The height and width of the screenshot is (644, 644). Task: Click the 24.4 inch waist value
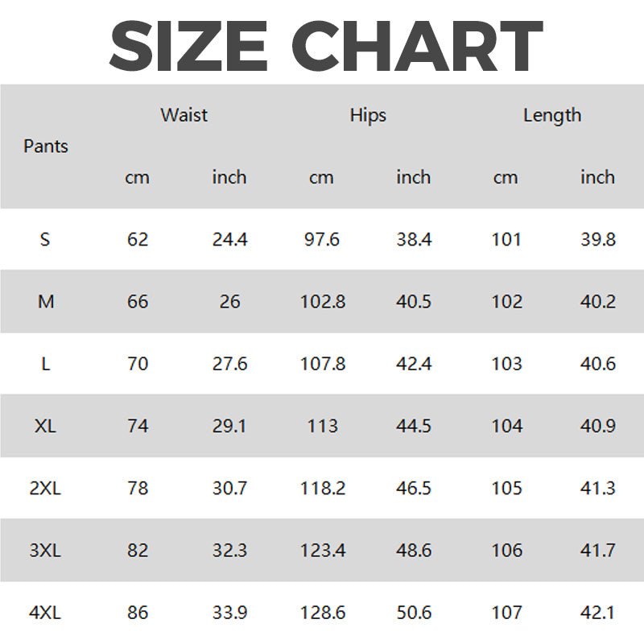pos(229,239)
